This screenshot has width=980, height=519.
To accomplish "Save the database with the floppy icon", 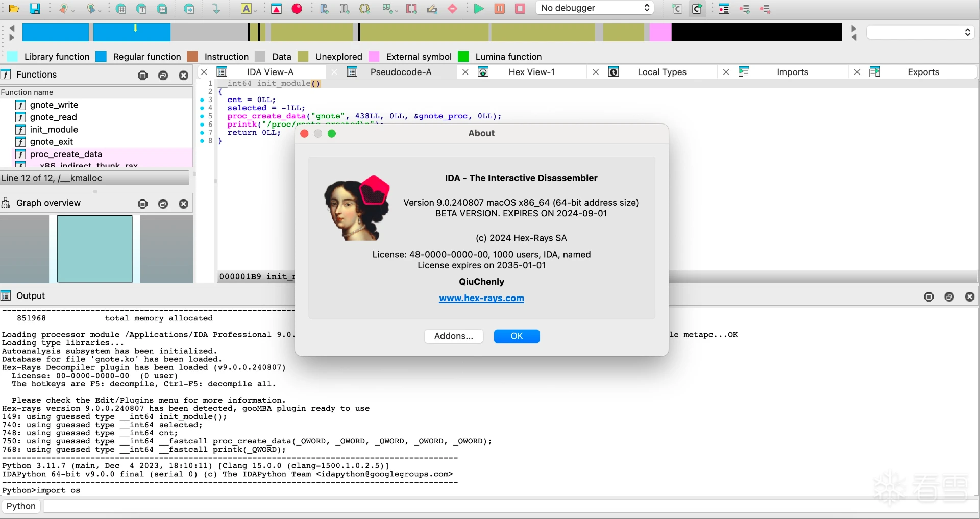I will (x=35, y=9).
